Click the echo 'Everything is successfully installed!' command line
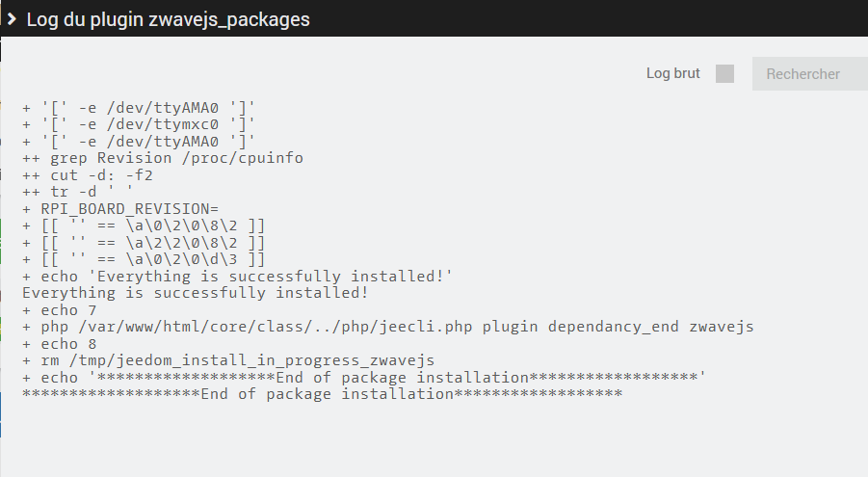This screenshot has height=477, width=868. point(238,276)
